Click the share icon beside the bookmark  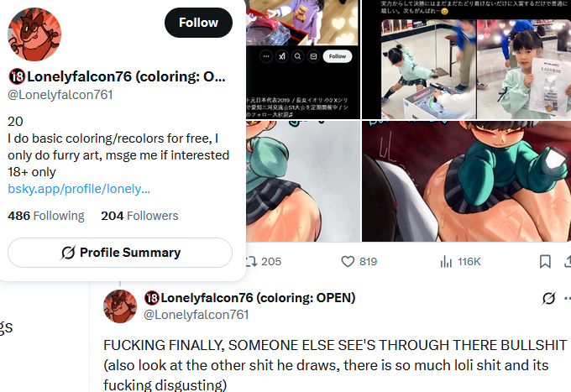[x=568, y=261]
